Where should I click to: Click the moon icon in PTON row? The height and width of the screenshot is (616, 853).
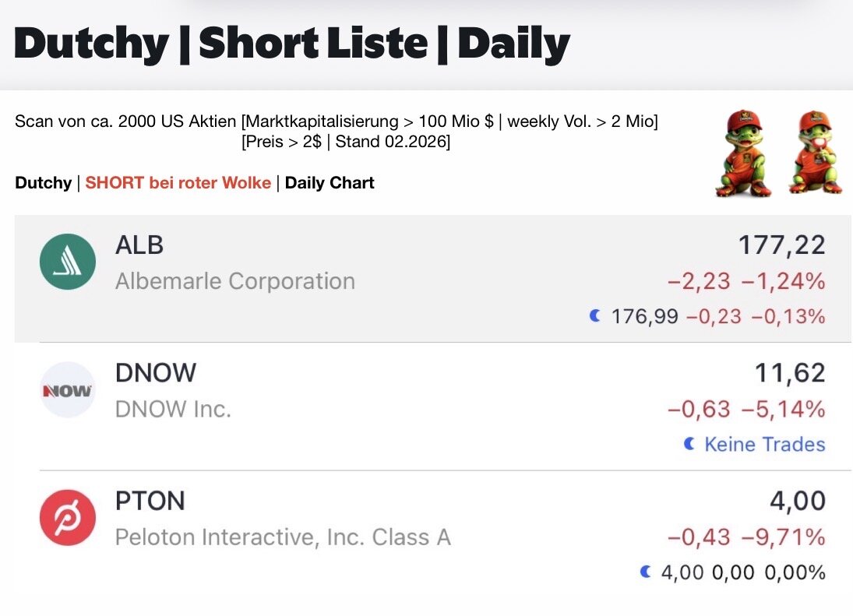click(x=645, y=572)
